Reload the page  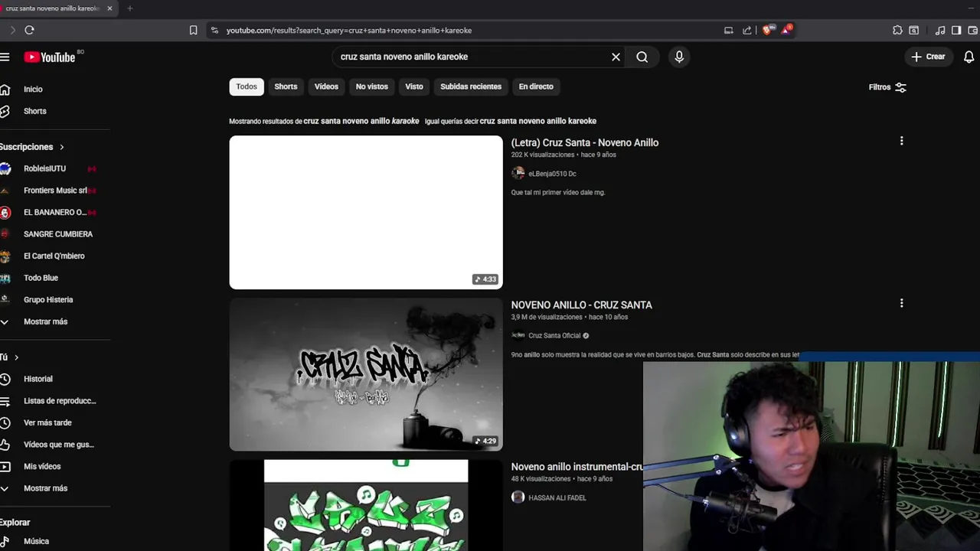pyautogui.click(x=29, y=30)
